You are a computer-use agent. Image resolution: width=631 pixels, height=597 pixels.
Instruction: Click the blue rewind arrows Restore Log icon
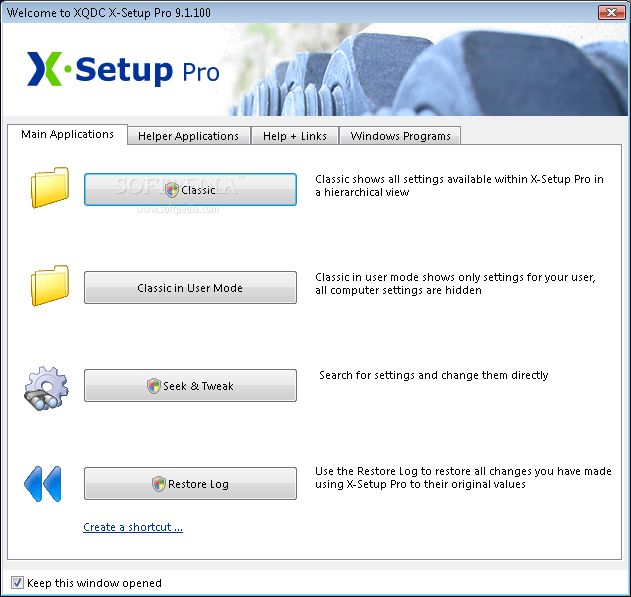click(x=43, y=484)
